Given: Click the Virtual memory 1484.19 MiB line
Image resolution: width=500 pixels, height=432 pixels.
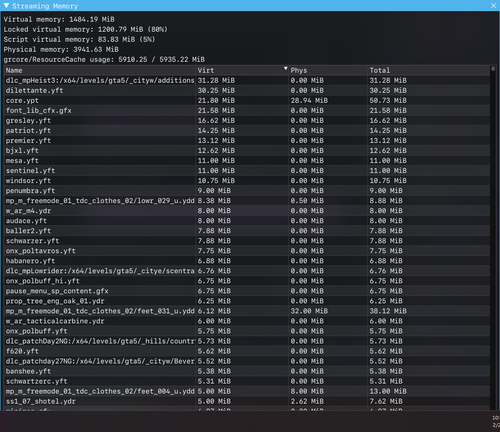Looking at the screenshot, I should tap(59, 19).
